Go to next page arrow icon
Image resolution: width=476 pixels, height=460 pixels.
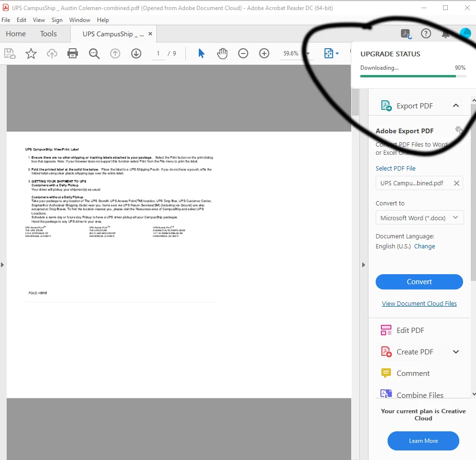[x=136, y=53]
